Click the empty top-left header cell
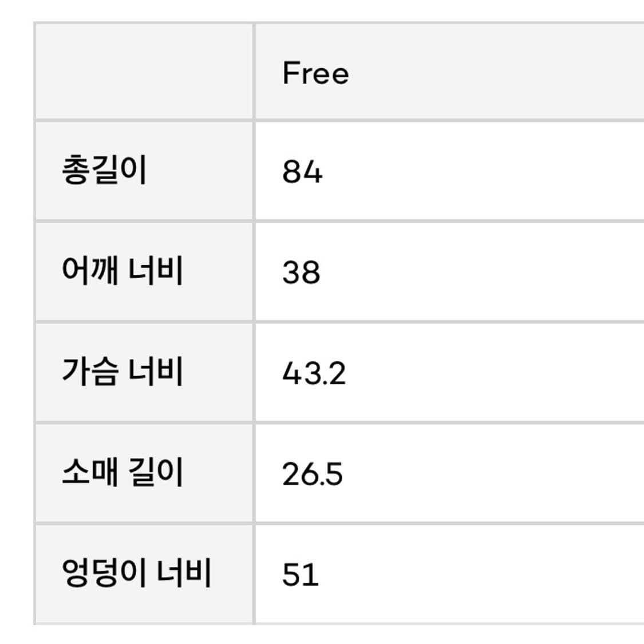Screen dimensions: 644x644 pyautogui.click(x=144, y=72)
